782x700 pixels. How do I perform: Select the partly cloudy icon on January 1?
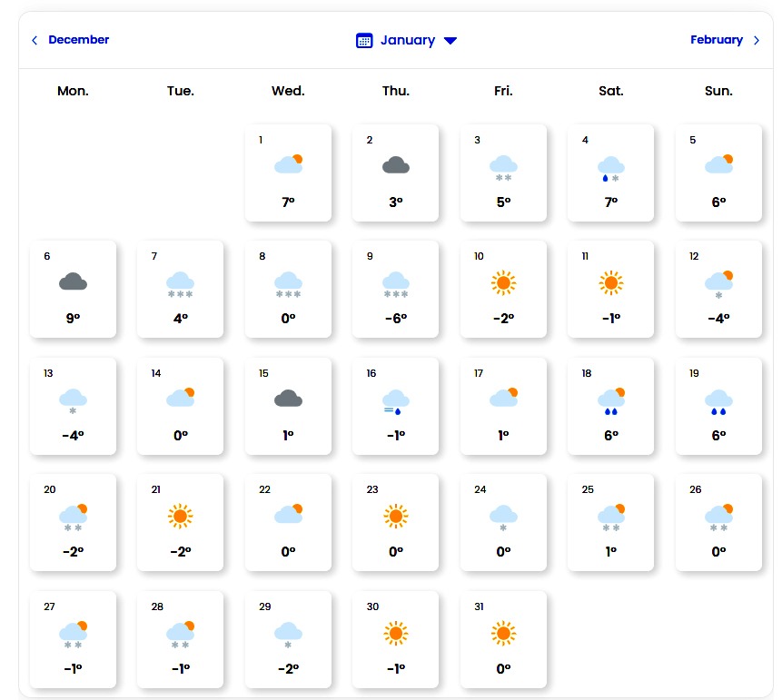coord(288,165)
